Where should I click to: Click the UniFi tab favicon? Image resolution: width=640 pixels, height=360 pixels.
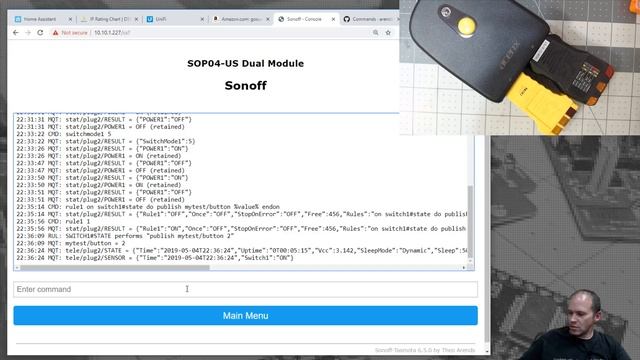tap(150, 19)
